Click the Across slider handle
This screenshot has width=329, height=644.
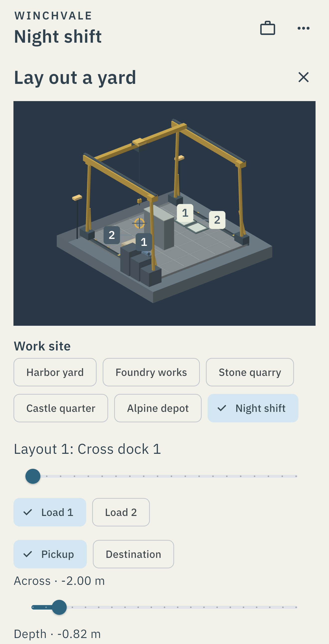pyautogui.click(x=59, y=607)
